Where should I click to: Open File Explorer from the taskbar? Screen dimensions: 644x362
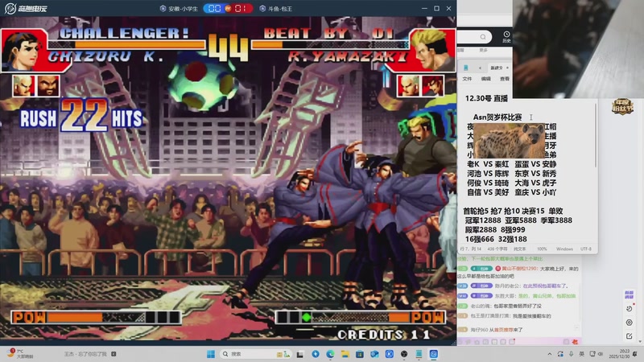pyautogui.click(x=345, y=354)
